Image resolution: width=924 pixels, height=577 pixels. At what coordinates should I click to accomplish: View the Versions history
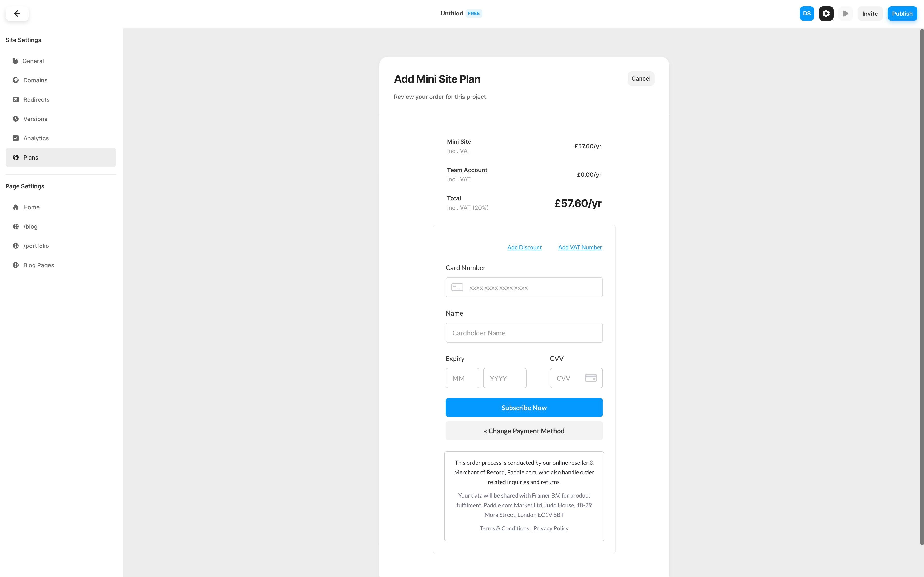(x=35, y=119)
